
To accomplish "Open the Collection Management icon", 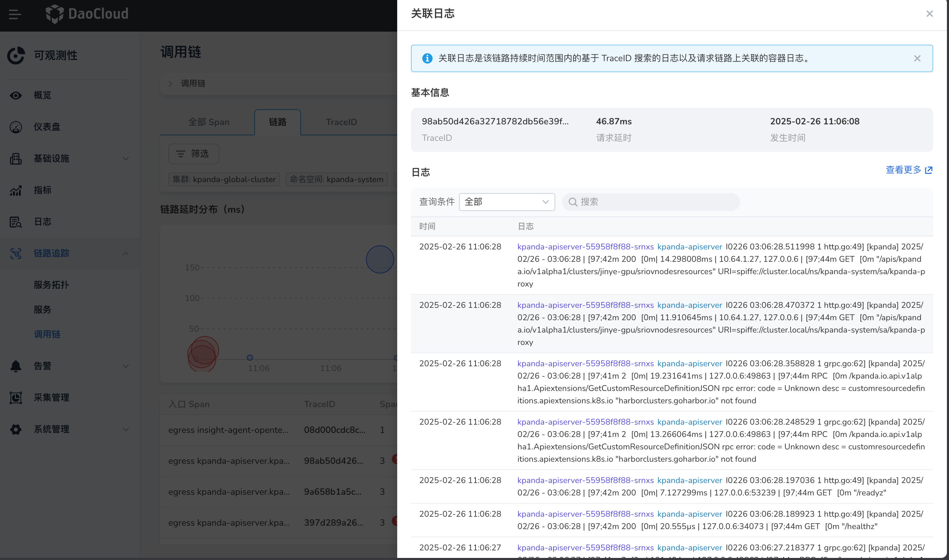I will tap(15, 398).
